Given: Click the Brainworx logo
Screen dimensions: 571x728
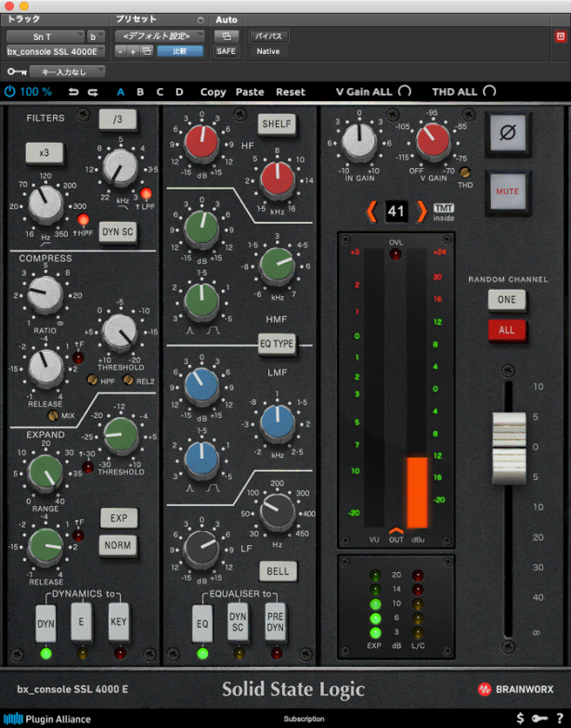Looking at the screenshot, I should [x=516, y=689].
